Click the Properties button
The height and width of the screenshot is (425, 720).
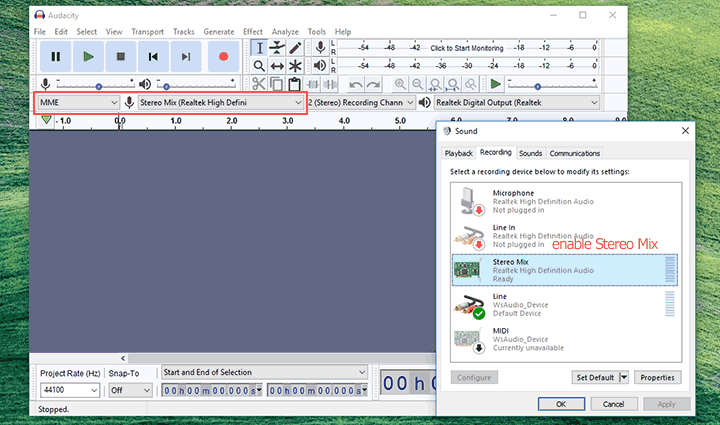657,377
